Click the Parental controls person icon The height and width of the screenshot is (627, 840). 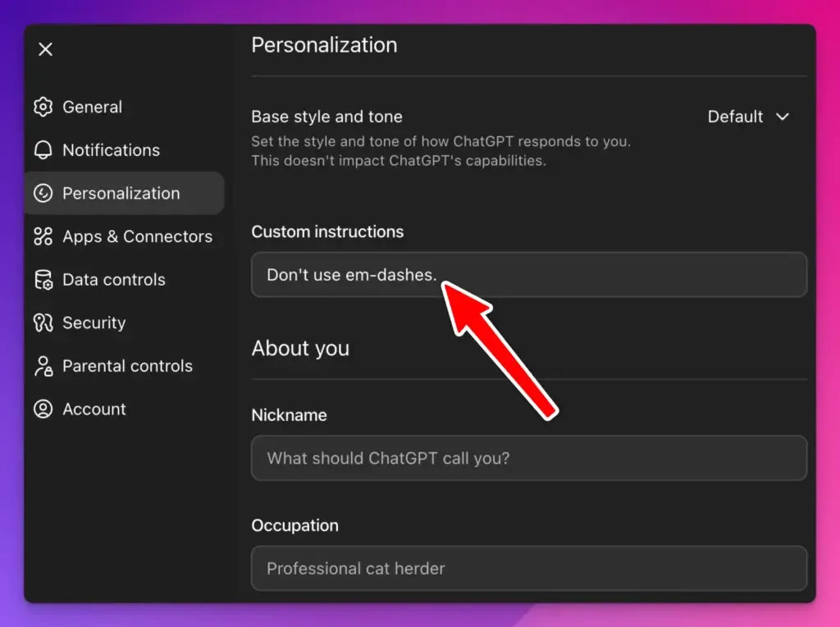(43, 366)
